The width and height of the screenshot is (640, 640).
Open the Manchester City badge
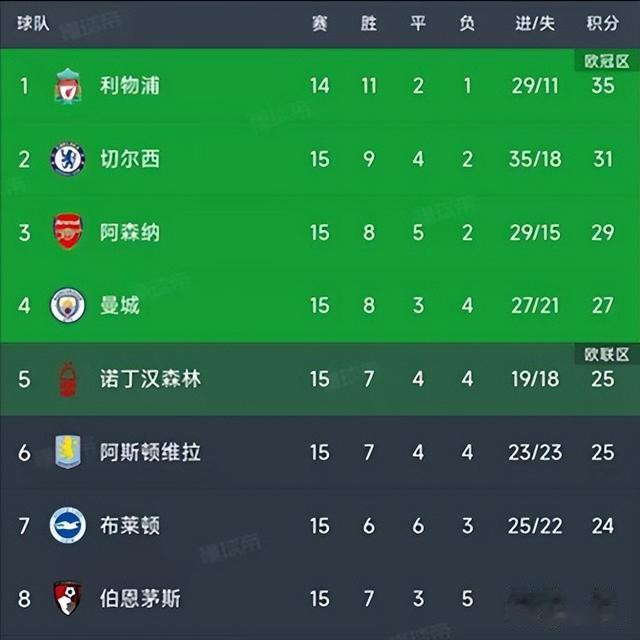click(68, 305)
